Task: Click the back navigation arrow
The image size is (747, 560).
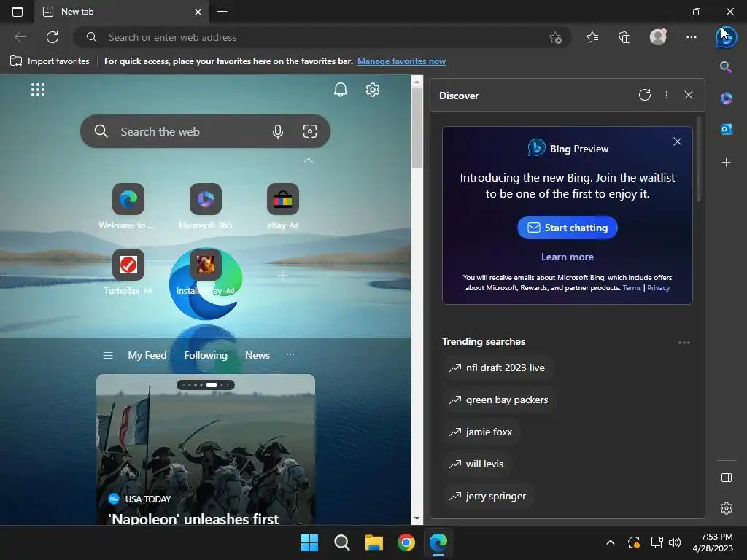Action: pyautogui.click(x=20, y=37)
